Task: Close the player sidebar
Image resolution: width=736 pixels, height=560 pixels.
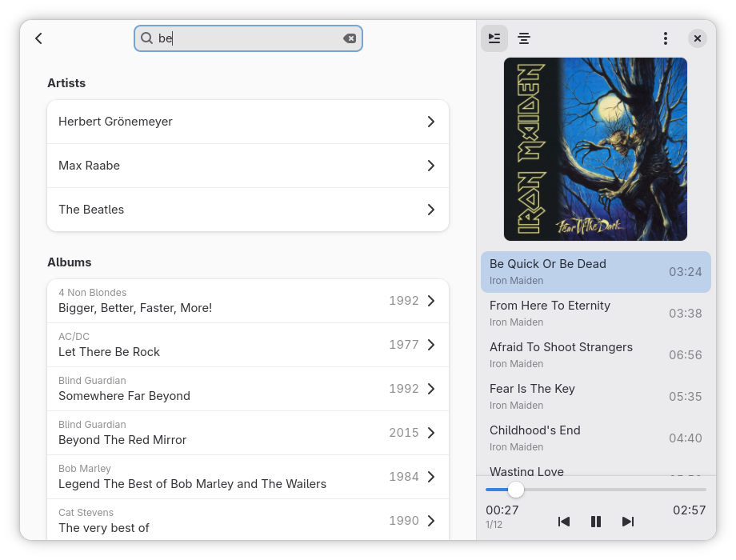Action: click(x=697, y=38)
